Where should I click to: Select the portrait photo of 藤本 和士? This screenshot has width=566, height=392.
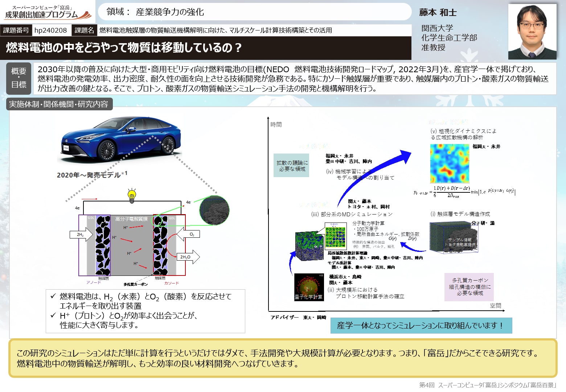click(532, 32)
